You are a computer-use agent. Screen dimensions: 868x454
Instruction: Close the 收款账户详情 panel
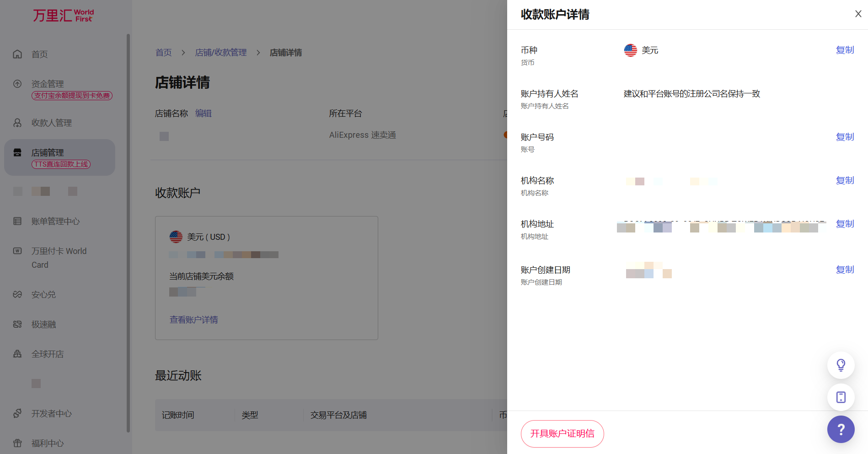858,14
